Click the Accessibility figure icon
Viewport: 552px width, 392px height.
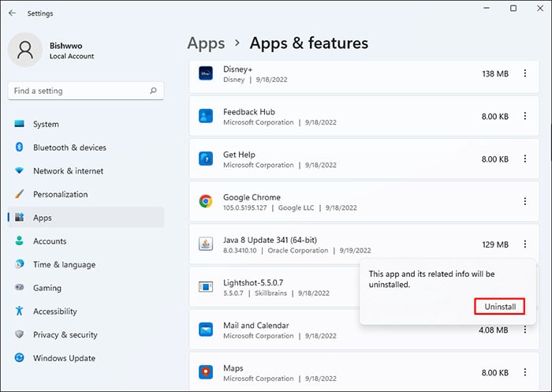[20, 311]
